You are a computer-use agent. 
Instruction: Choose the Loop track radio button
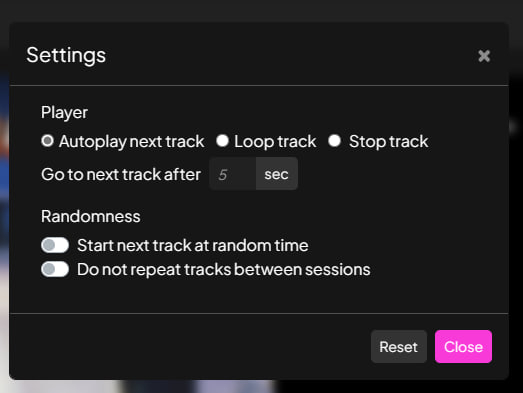[222, 141]
